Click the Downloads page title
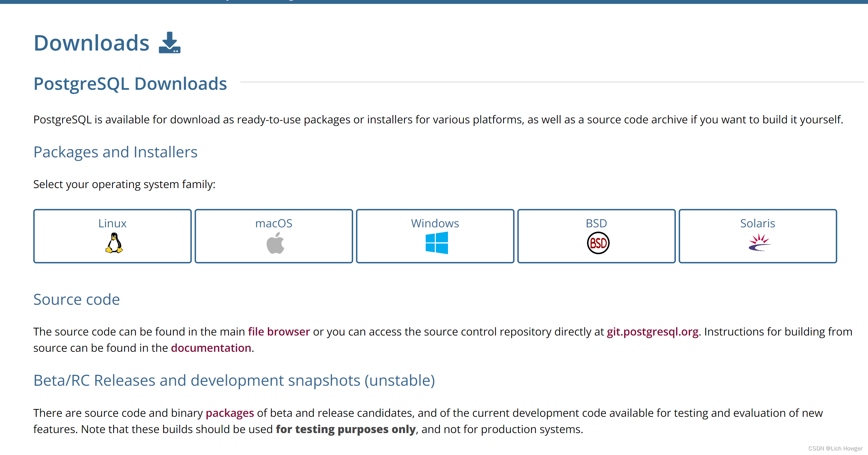This screenshot has height=455, width=868. tap(92, 43)
